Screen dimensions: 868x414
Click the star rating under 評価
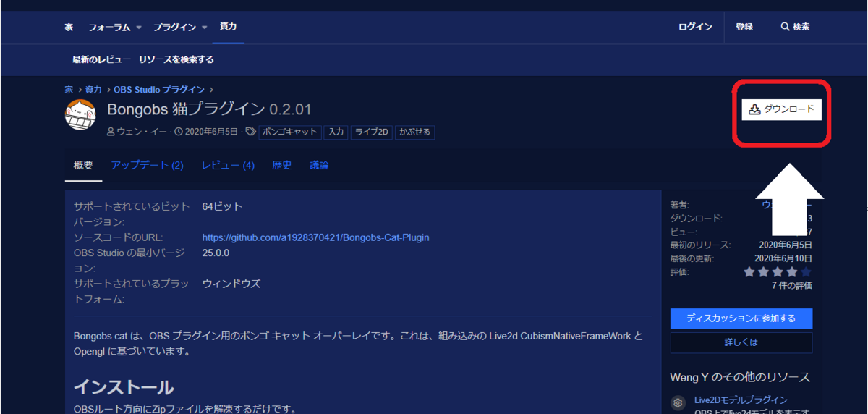tap(778, 272)
